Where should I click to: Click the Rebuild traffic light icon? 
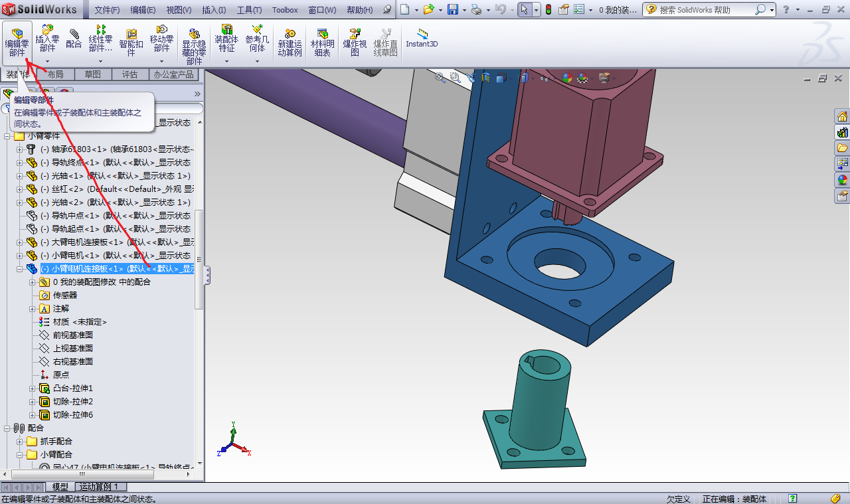(x=549, y=9)
